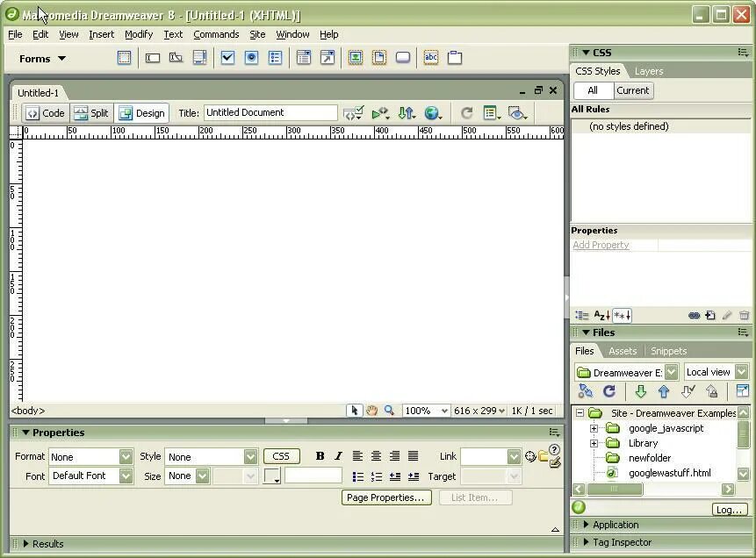The width and height of the screenshot is (756, 558).
Task: Select the Zoom magnifier tool in status bar
Action: pos(389,411)
